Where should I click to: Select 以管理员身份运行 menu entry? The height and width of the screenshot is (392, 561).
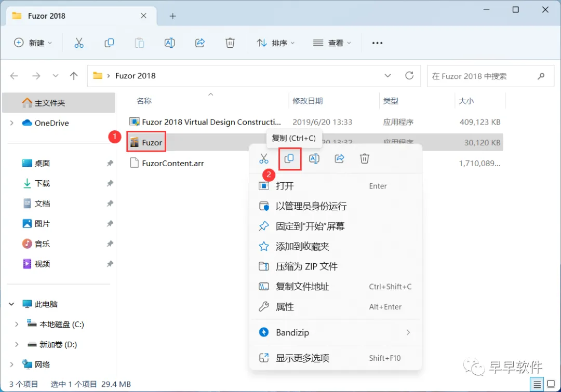335,206
